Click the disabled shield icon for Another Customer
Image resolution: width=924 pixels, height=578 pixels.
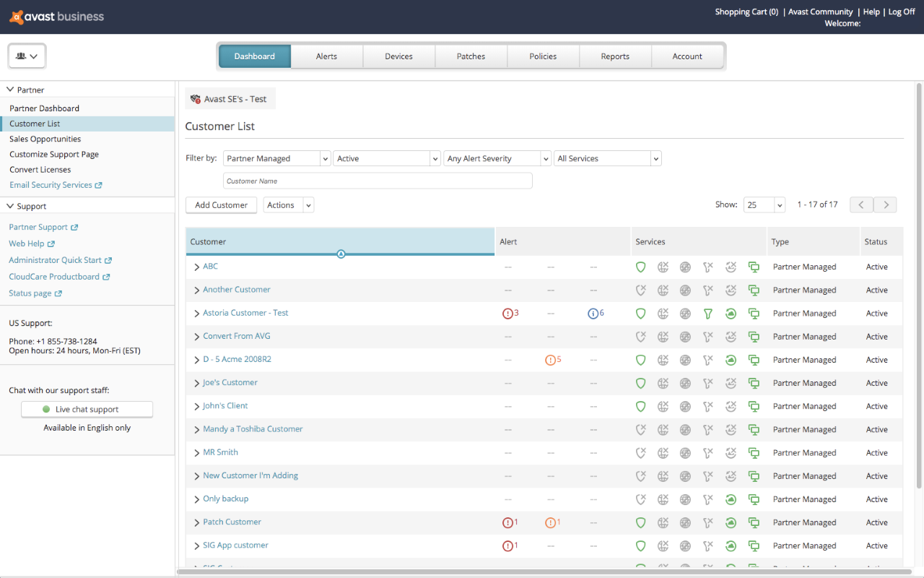click(640, 290)
